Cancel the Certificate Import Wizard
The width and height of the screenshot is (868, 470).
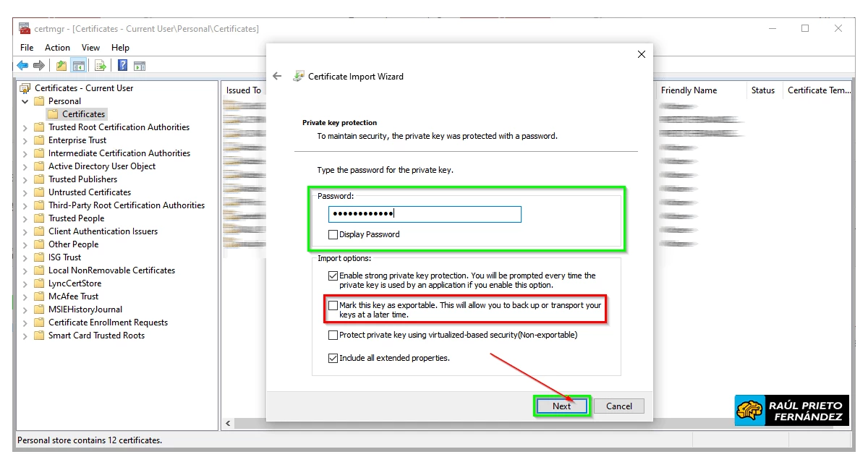pyautogui.click(x=618, y=406)
